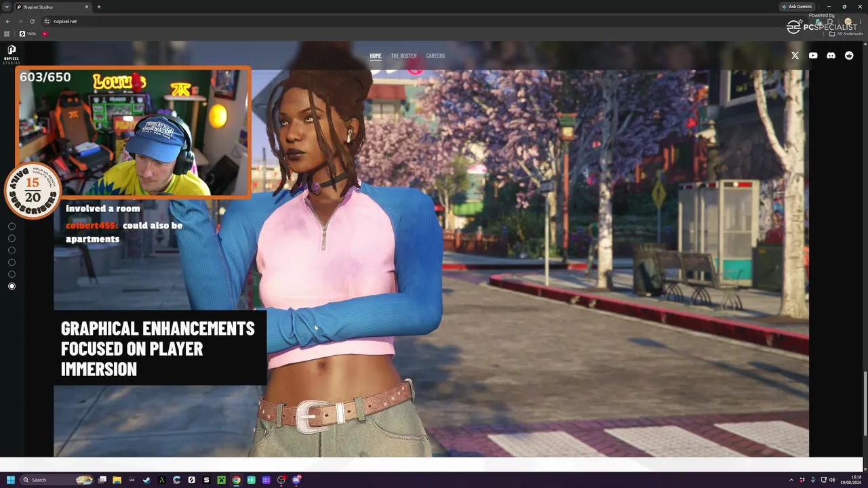
Task: Open the Windows Start menu
Action: (10, 480)
